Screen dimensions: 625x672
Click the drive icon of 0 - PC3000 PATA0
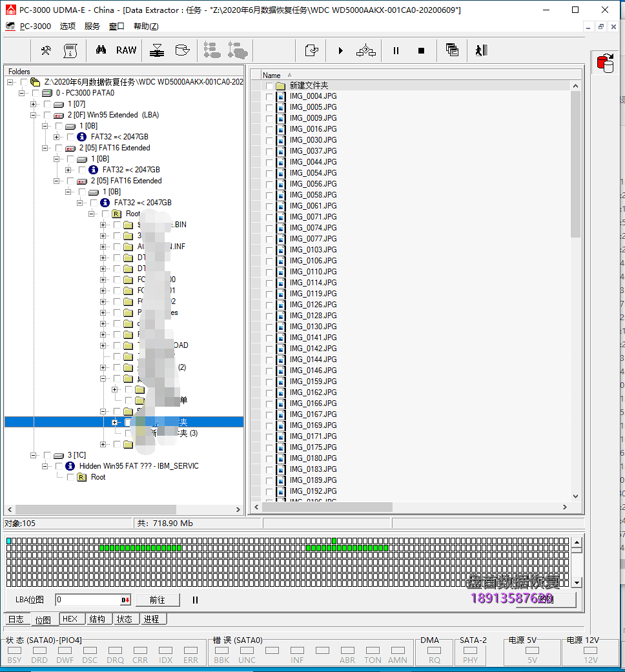[x=47, y=93]
